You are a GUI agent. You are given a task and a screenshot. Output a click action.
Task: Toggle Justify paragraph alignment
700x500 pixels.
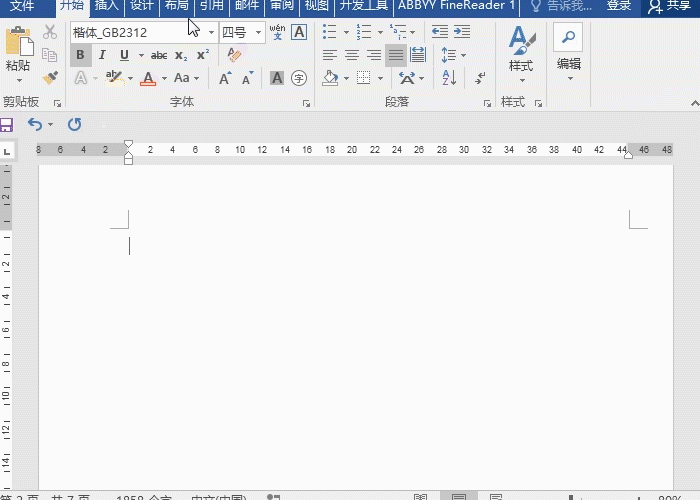pyautogui.click(x=396, y=55)
